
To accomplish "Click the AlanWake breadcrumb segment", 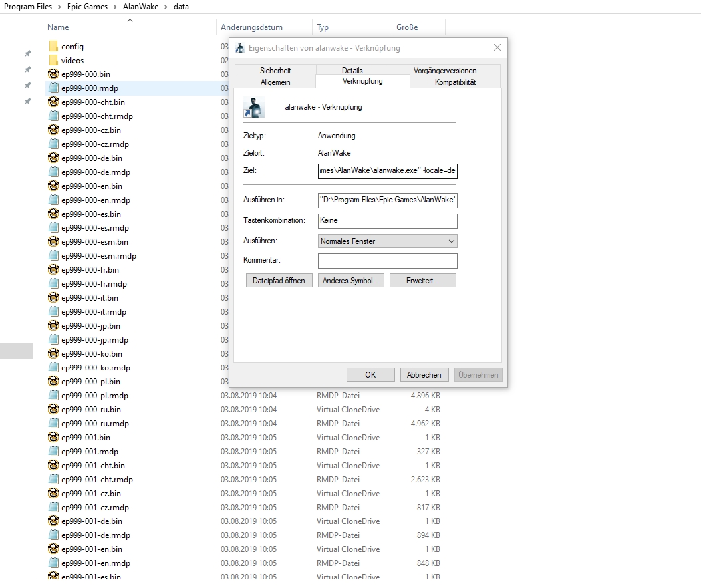I will point(140,7).
